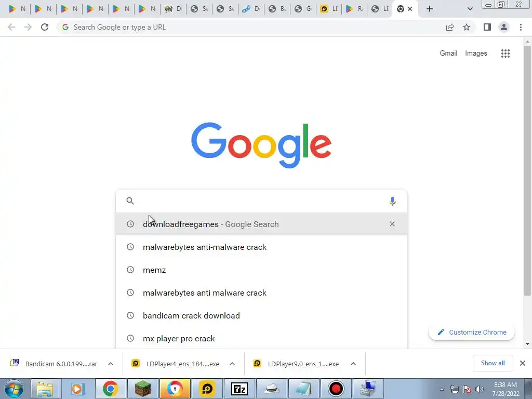Switch to the "Re" Play Store tab
The width and height of the screenshot is (532, 399).
[354, 9]
